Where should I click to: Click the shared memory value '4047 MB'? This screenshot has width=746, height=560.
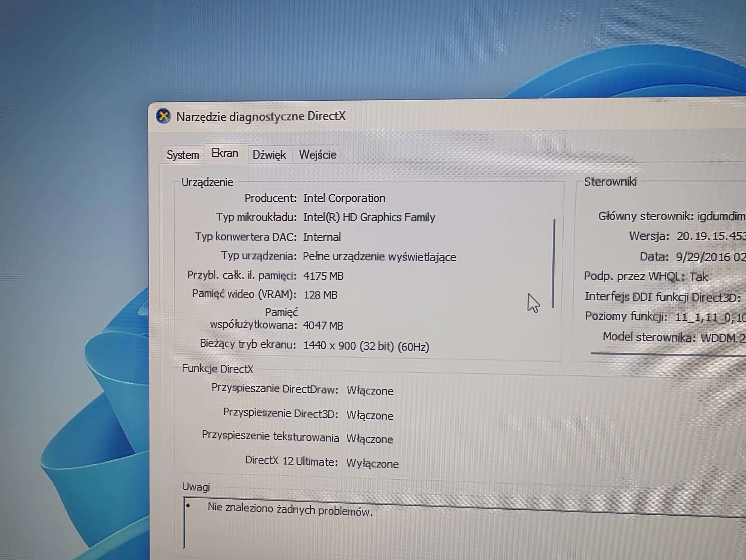tap(323, 326)
